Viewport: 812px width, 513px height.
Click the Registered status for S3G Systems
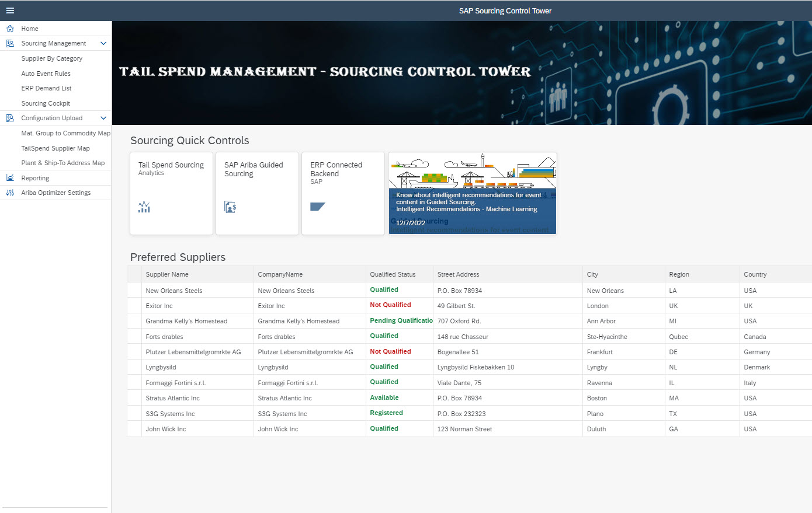click(x=386, y=413)
